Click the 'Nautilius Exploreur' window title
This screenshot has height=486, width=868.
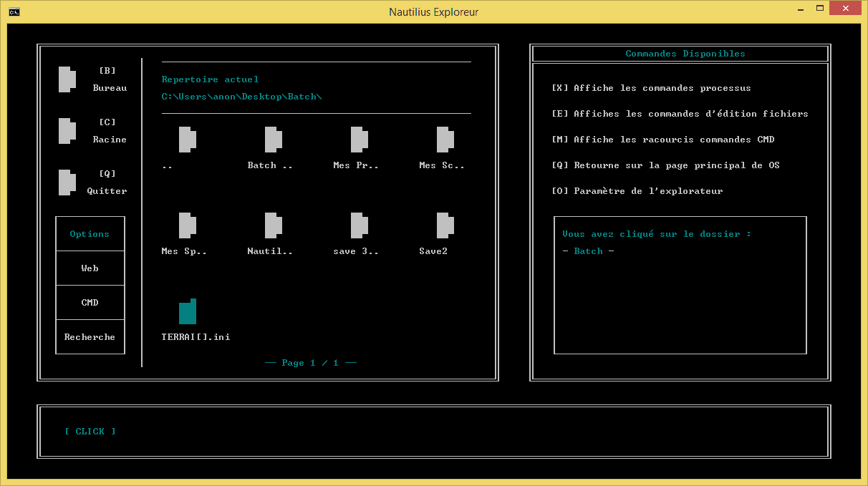click(434, 11)
